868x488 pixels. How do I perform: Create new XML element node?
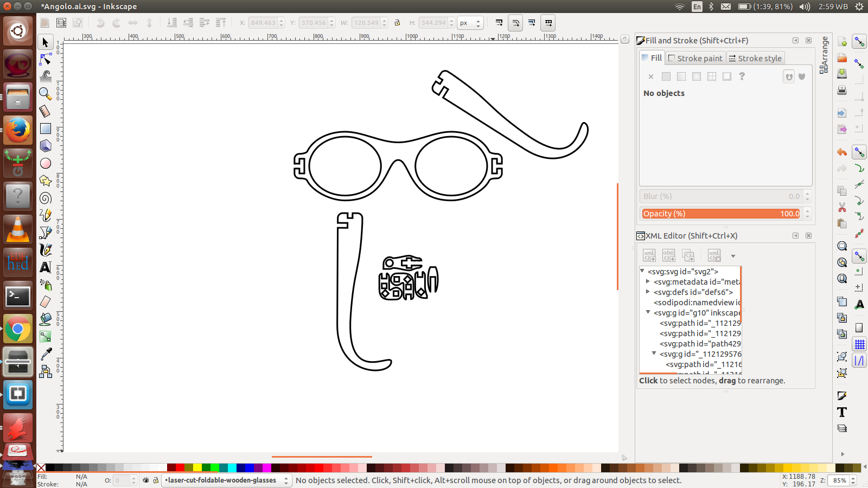tap(649, 255)
